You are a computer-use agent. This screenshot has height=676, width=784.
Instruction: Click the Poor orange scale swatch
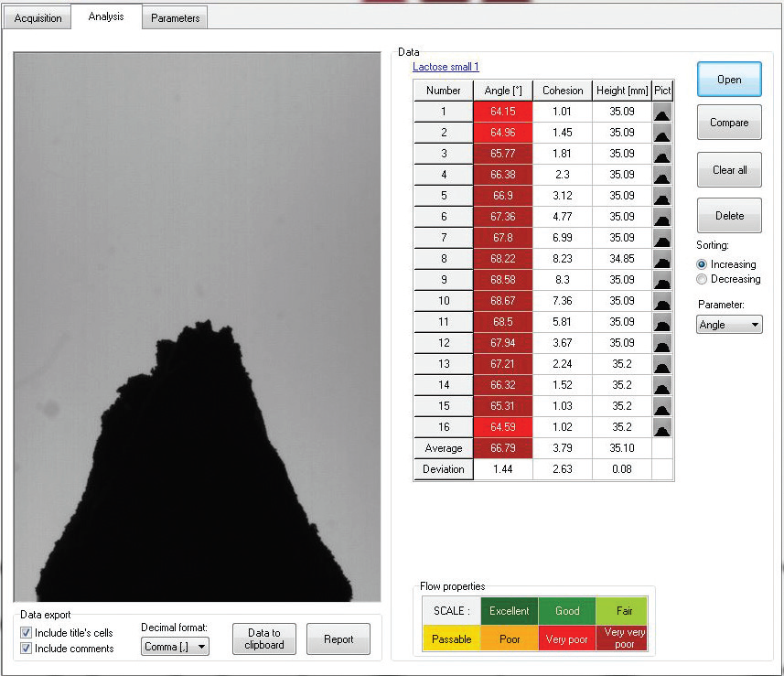(x=510, y=638)
